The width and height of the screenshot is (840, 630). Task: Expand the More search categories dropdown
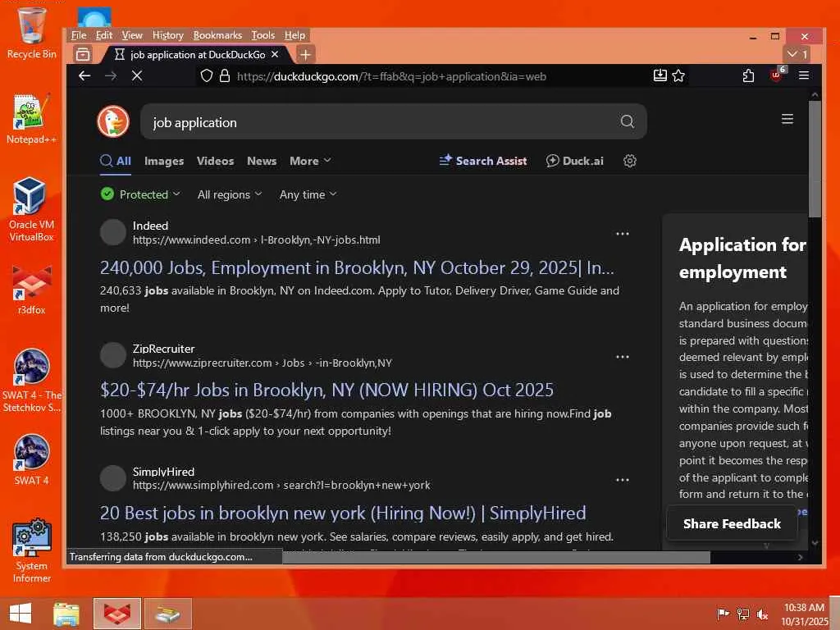pos(310,161)
